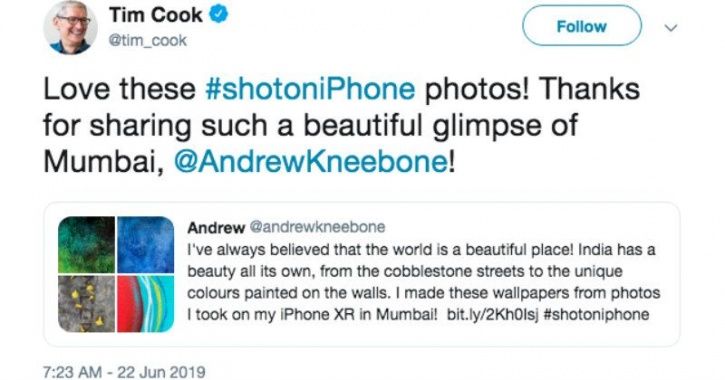725x380 pixels.
Task: Click the blue verified badge icon
Action: point(219,15)
